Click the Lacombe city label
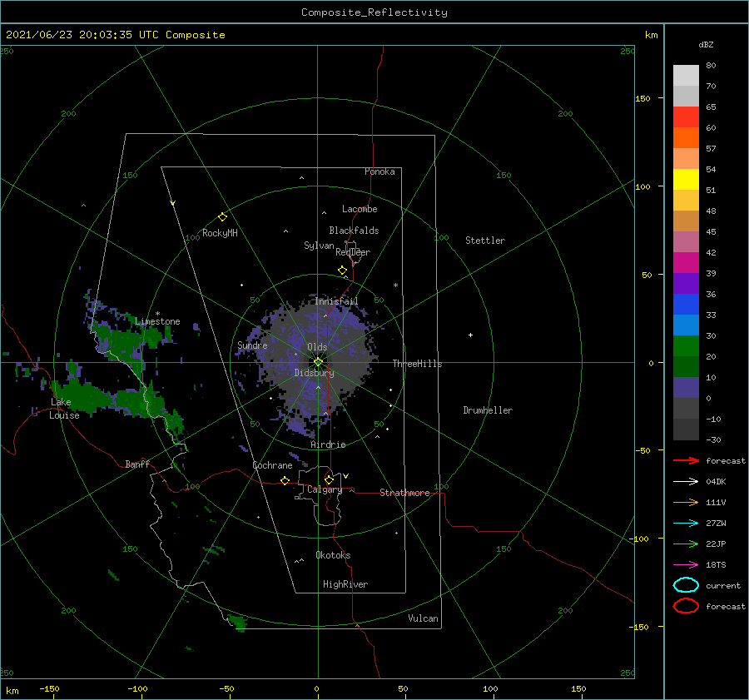749x700 pixels. point(360,209)
